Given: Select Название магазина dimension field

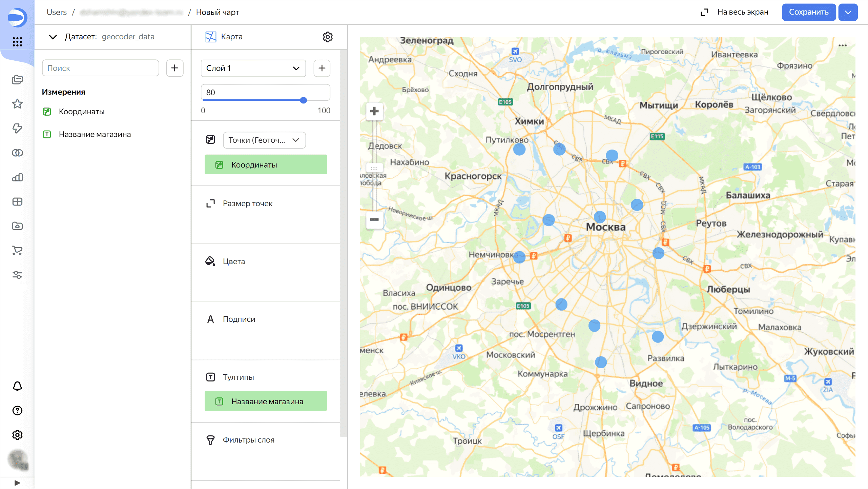Looking at the screenshot, I should tap(95, 134).
